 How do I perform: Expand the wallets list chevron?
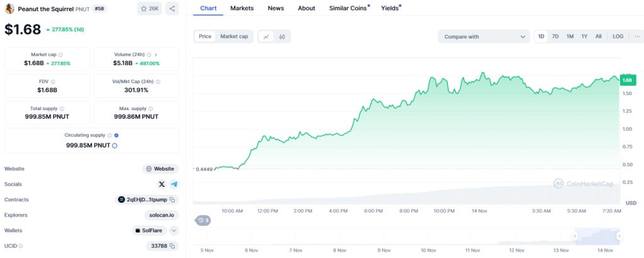point(174,231)
